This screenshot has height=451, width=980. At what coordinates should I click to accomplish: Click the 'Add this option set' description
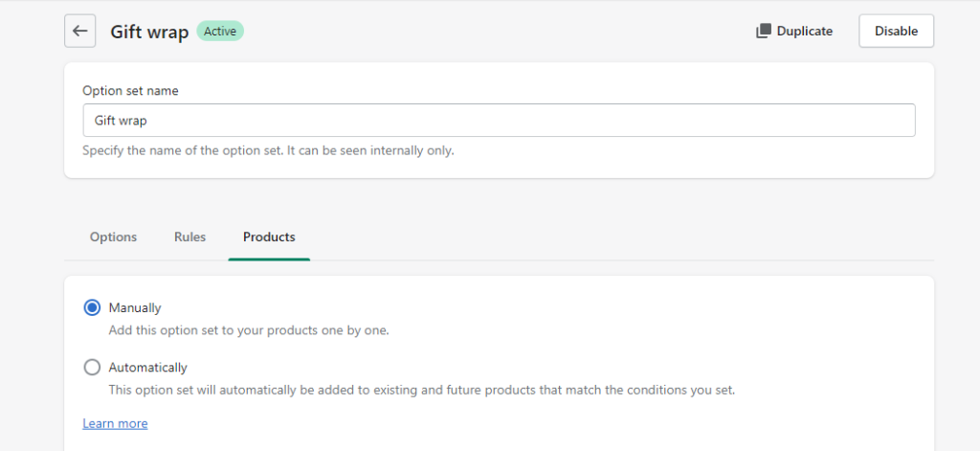click(249, 330)
